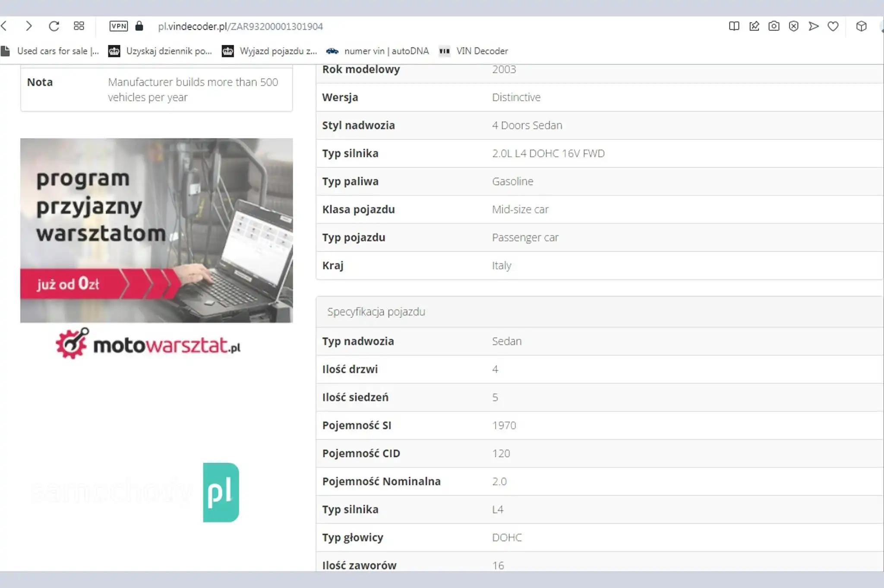
Task: Select the 'Sedan' body type value
Action: coord(507,341)
